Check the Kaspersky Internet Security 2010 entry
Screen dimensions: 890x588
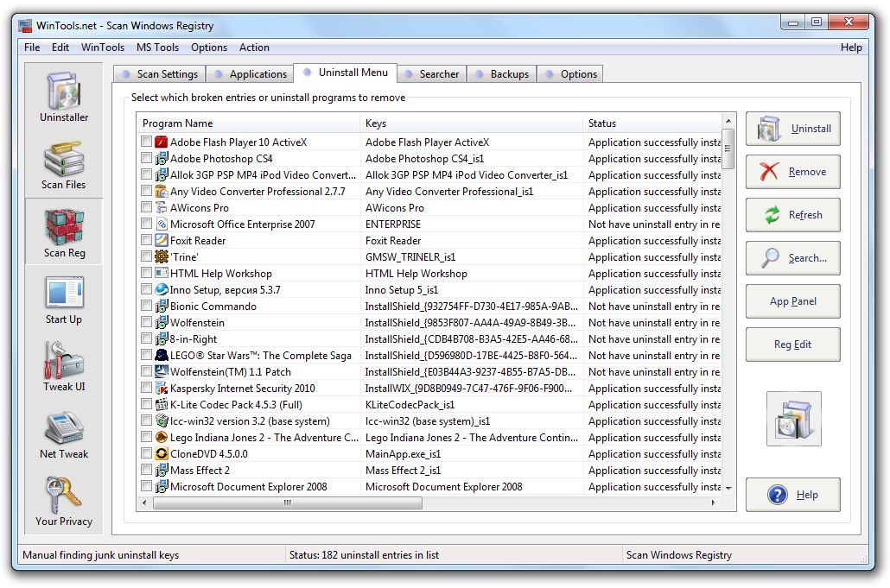(145, 388)
